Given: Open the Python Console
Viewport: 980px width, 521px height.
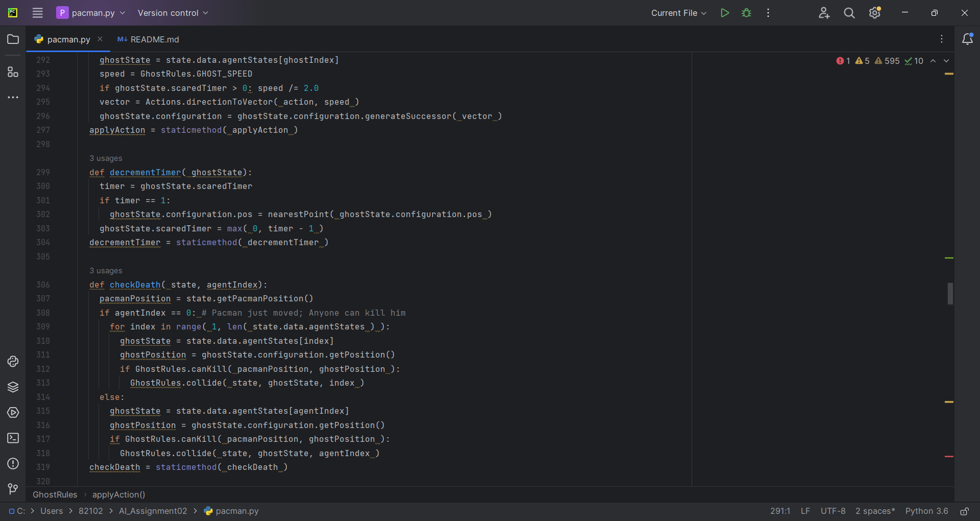Looking at the screenshot, I should click(x=13, y=362).
